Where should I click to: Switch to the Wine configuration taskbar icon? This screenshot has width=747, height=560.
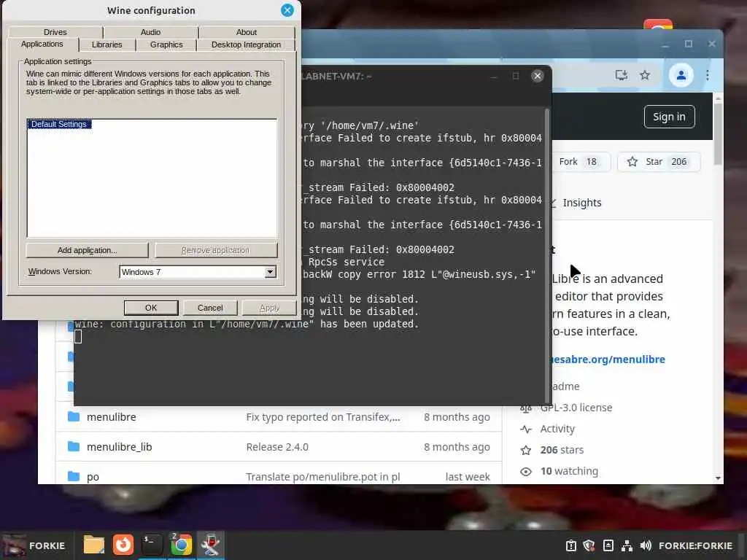pyautogui.click(x=210, y=545)
